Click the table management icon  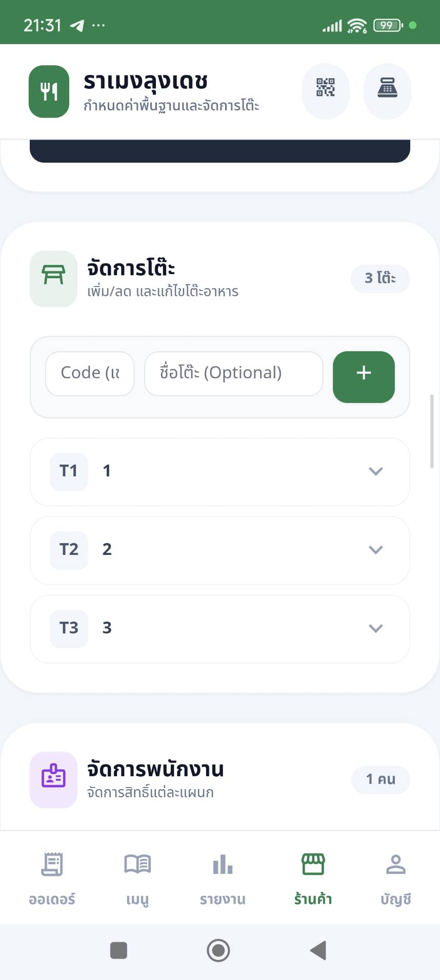[53, 279]
